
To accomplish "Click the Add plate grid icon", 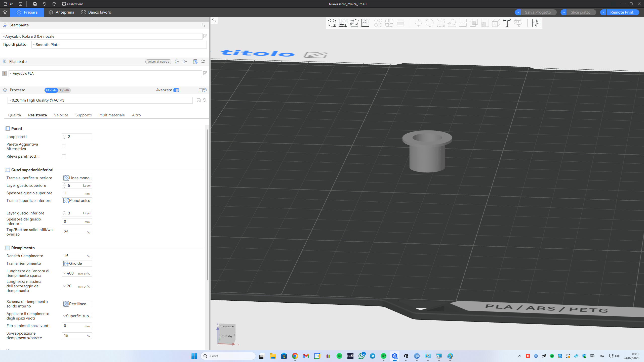I will (x=343, y=23).
